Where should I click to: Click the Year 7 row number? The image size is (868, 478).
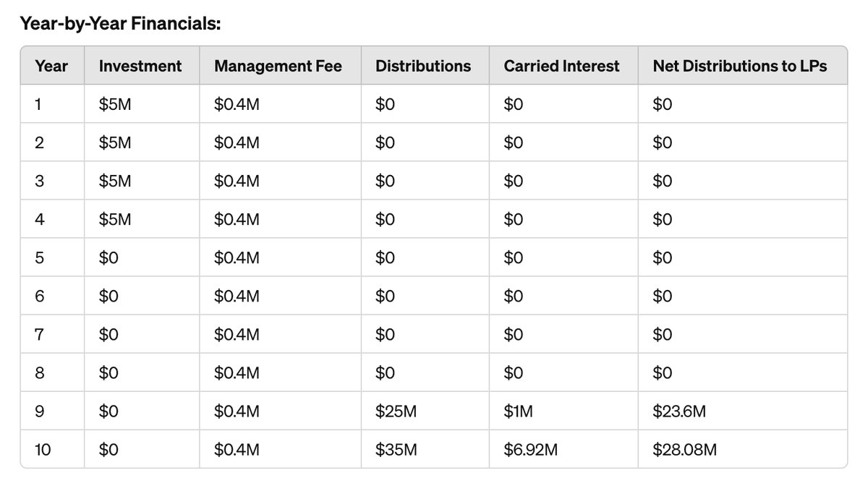[39, 334]
